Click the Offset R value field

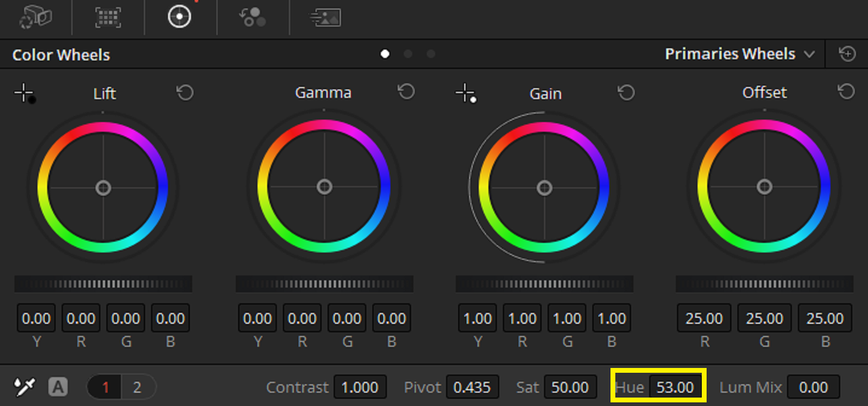(x=705, y=318)
